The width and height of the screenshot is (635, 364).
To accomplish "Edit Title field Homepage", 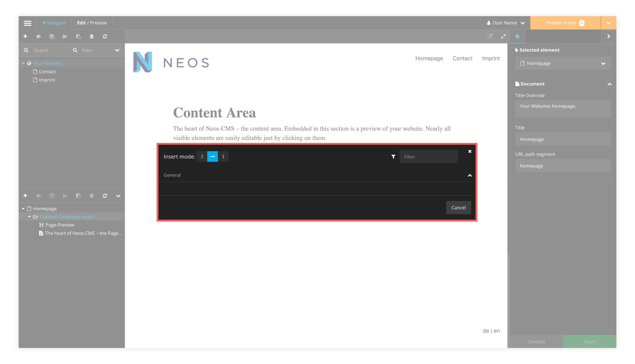I will [x=563, y=139].
